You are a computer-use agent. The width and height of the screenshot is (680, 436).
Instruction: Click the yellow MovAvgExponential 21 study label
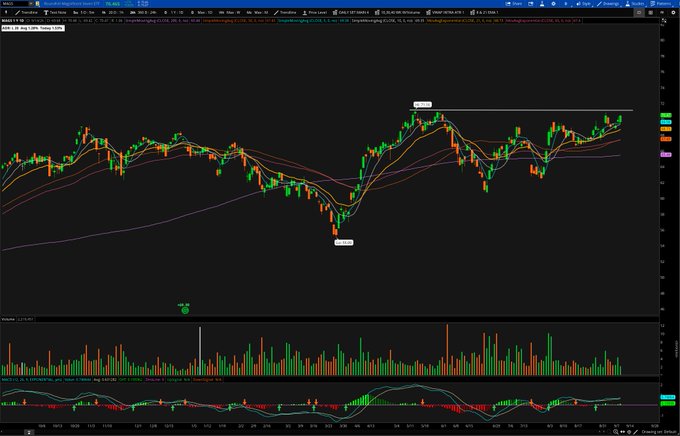(465, 20)
